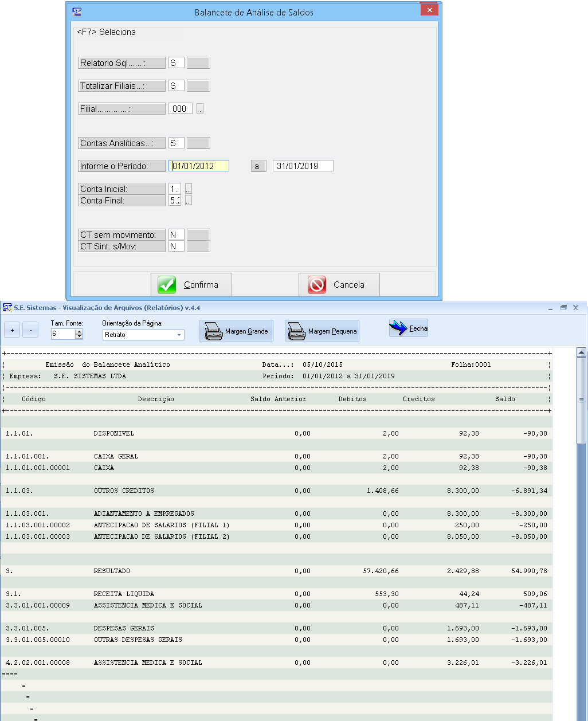Click the green checkmark Confirma button
Image resolution: width=588 pixels, height=721 pixels.
[x=191, y=285]
